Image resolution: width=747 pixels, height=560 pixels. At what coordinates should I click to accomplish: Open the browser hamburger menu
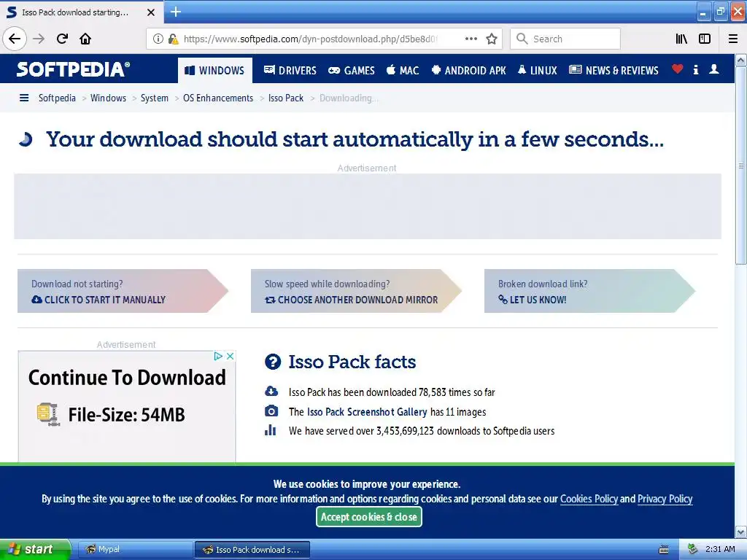[x=733, y=39]
